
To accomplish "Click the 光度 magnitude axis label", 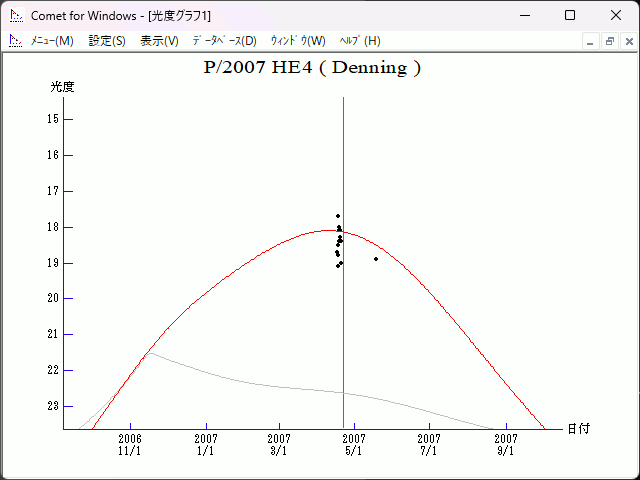I will tap(62, 87).
